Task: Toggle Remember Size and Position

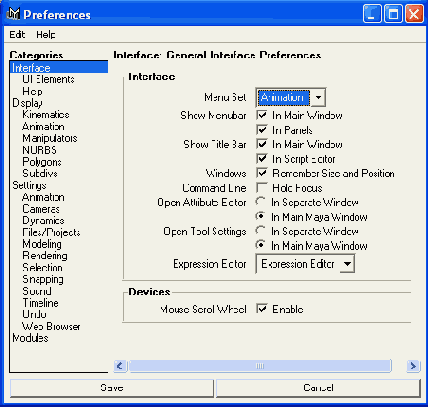Action: (x=262, y=173)
